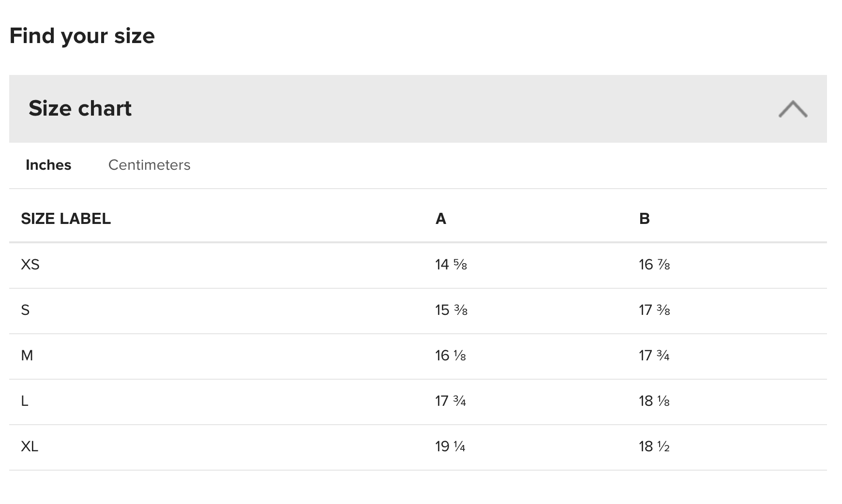Click the SIZE LABEL column header

coord(66,219)
